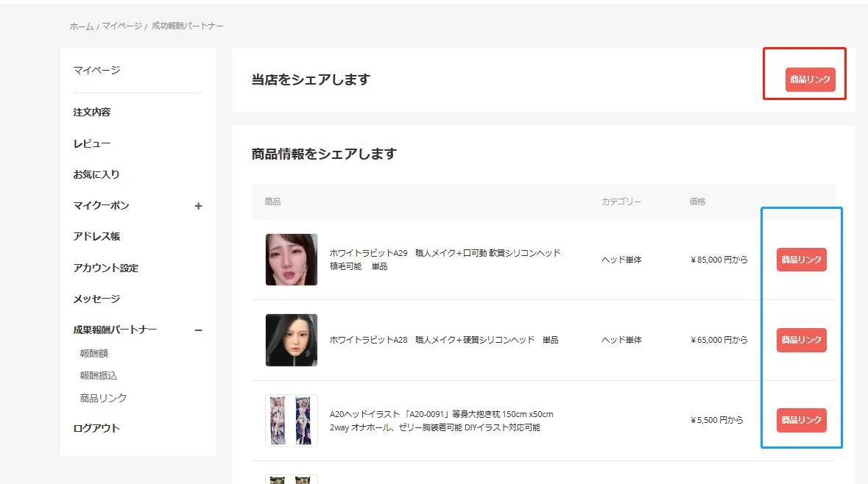Open the A20-0091 pillow product thumbnail
Viewport: 868px width, 484px height.
(x=292, y=420)
